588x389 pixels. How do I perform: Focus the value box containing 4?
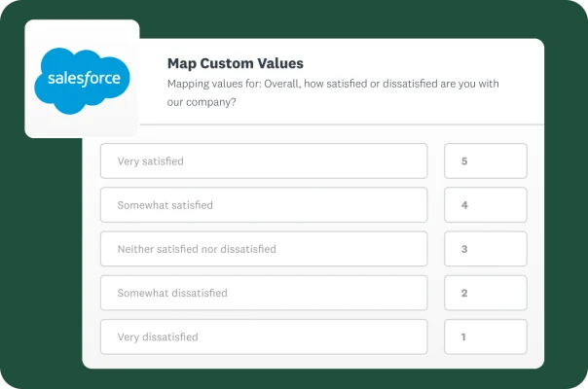point(486,205)
